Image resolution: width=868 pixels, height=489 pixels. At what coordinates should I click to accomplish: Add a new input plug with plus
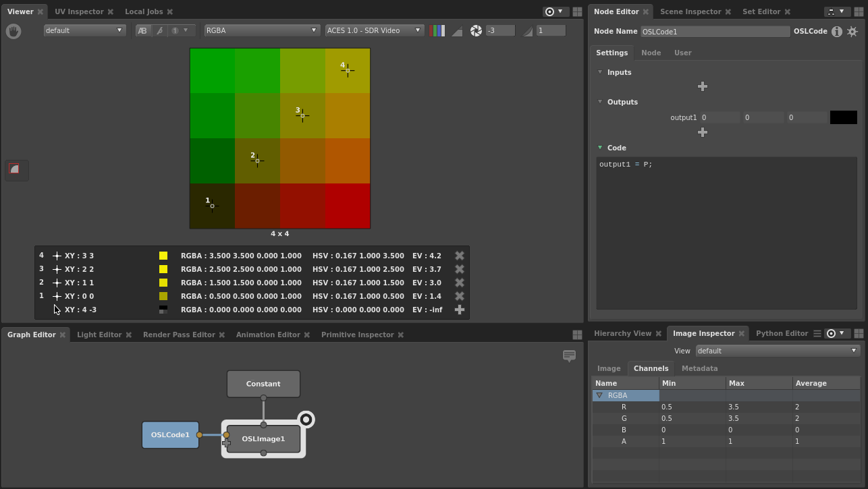[703, 86]
